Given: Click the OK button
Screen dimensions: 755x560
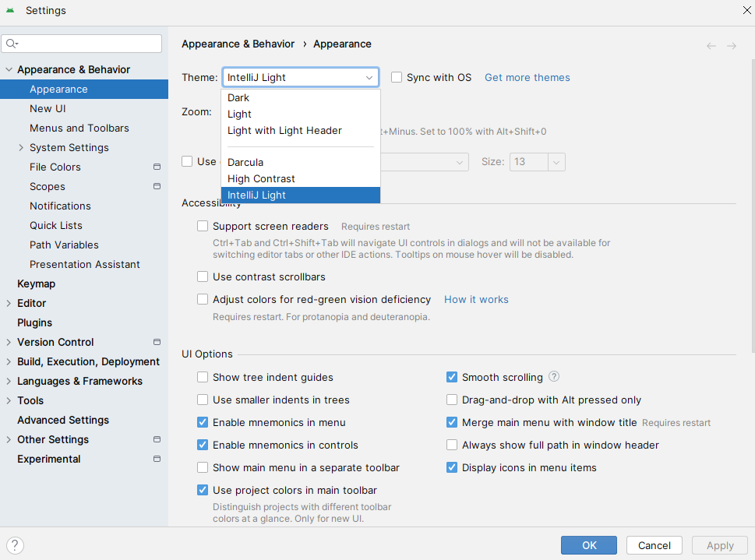Looking at the screenshot, I should click(588, 545).
